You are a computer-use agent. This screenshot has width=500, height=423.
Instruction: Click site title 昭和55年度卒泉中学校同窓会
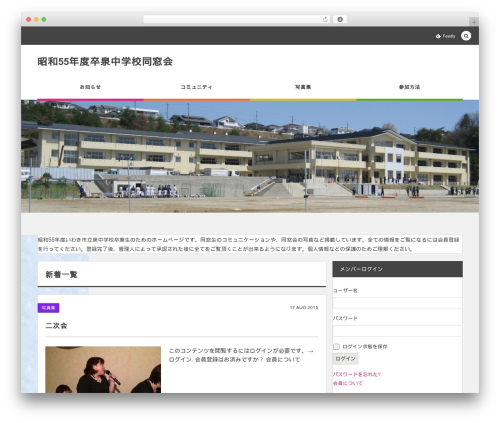click(x=105, y=62)
